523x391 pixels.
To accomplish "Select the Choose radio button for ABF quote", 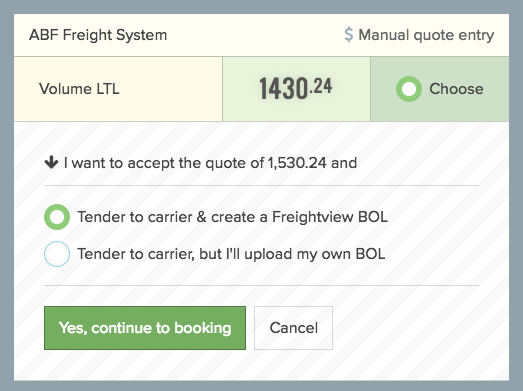I will [409, 89].
